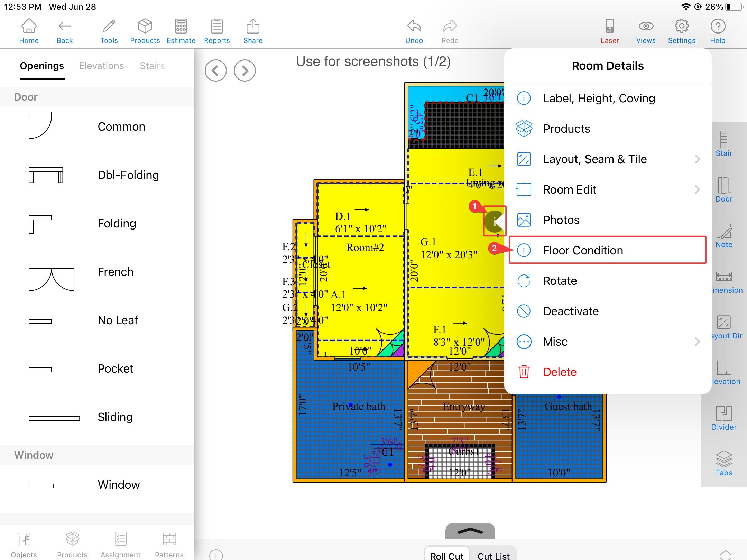Viewport: 747px width, 560px height.
Task: Click the Share icon in toolbar
Action: click(253, 31)
